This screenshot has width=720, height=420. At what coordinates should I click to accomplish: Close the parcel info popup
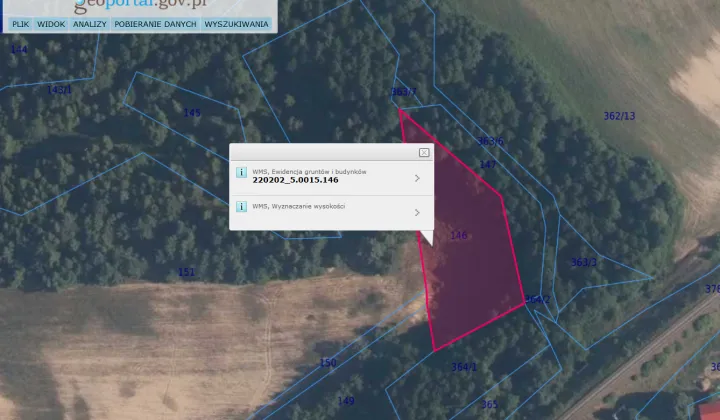pos(424,152)
